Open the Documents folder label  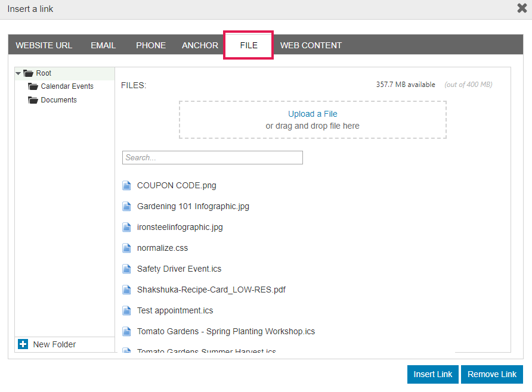click(58, 100)
